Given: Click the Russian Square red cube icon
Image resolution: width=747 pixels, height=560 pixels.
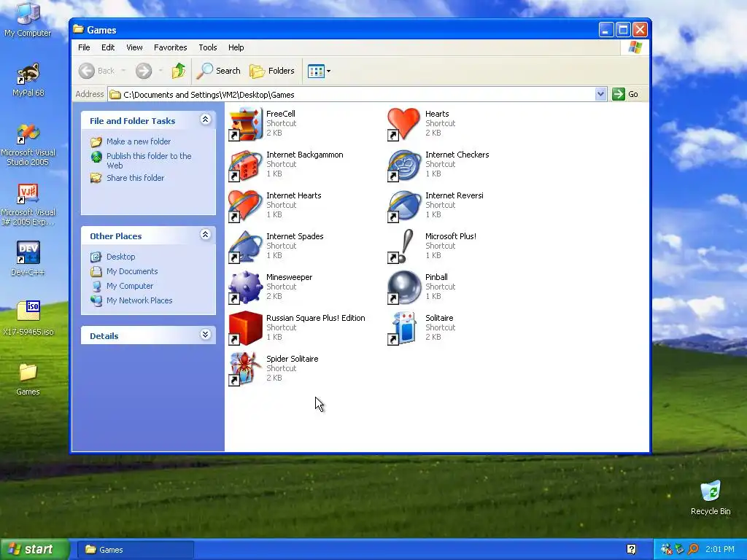Looking at the screenshot, I should point(245,328).
